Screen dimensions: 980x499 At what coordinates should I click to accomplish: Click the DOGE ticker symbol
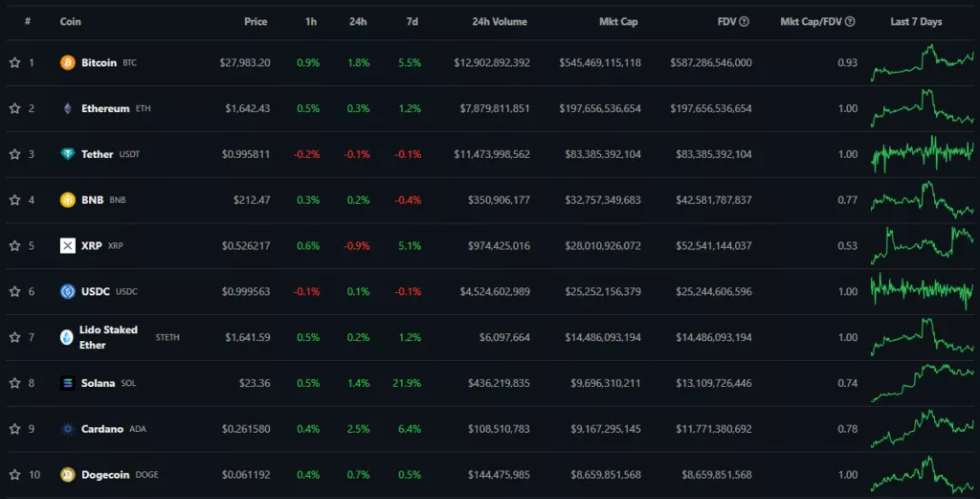146,475
